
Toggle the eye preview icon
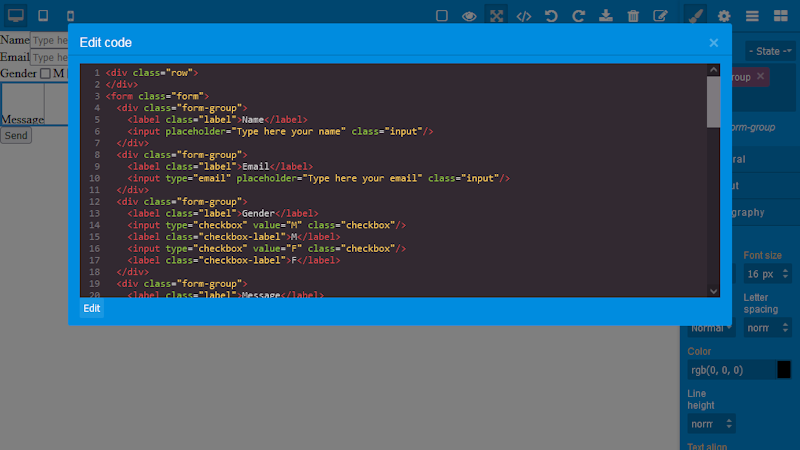(x=469, y=16)
